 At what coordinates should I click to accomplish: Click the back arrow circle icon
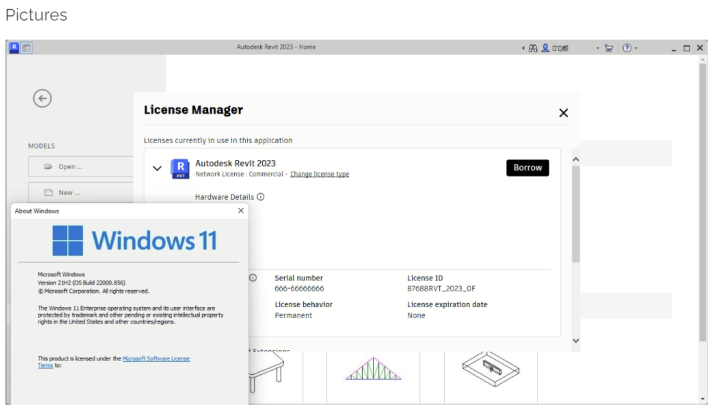click(x=42, y=98)
